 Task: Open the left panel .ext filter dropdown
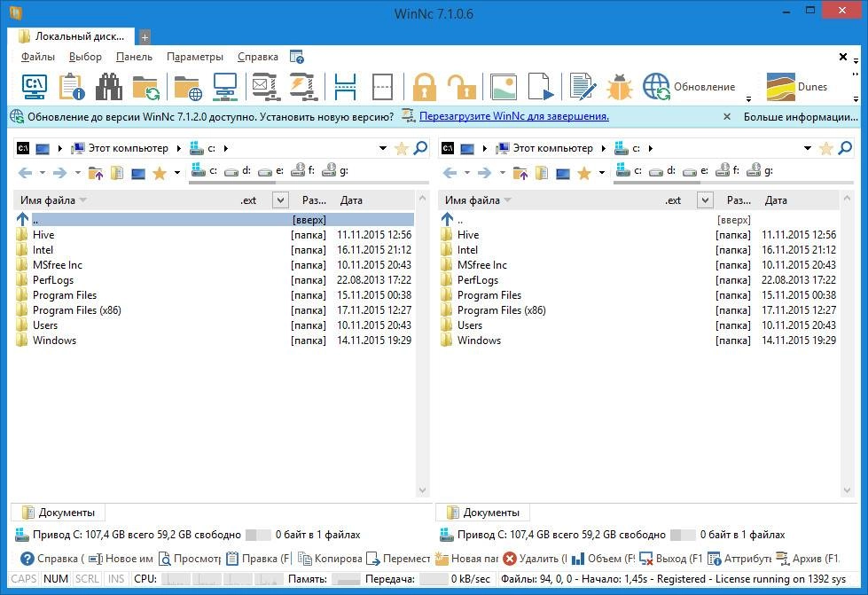click(x=280, y=200)
